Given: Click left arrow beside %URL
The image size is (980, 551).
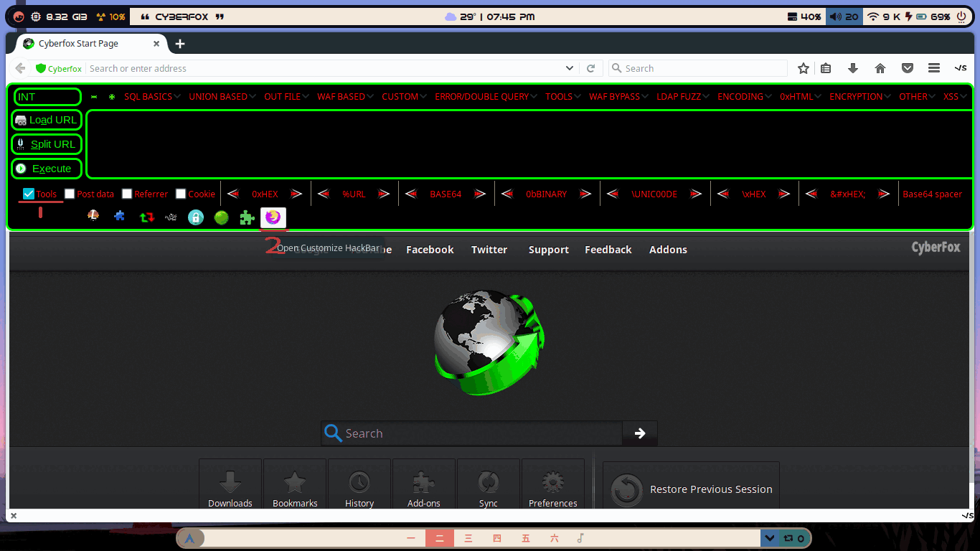Looking at the screenshot, I should [324, 194].
